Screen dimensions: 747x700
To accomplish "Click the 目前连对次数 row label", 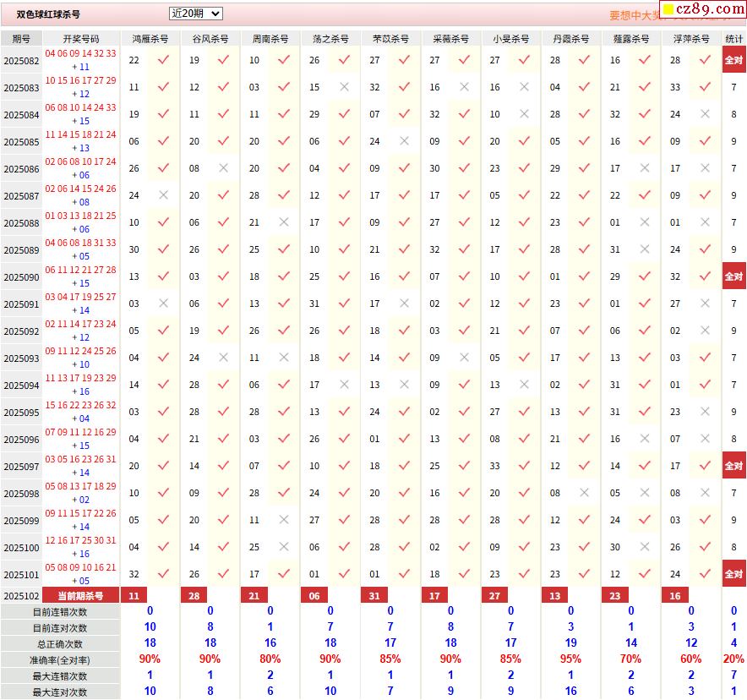I will click(x=60, y=628).
